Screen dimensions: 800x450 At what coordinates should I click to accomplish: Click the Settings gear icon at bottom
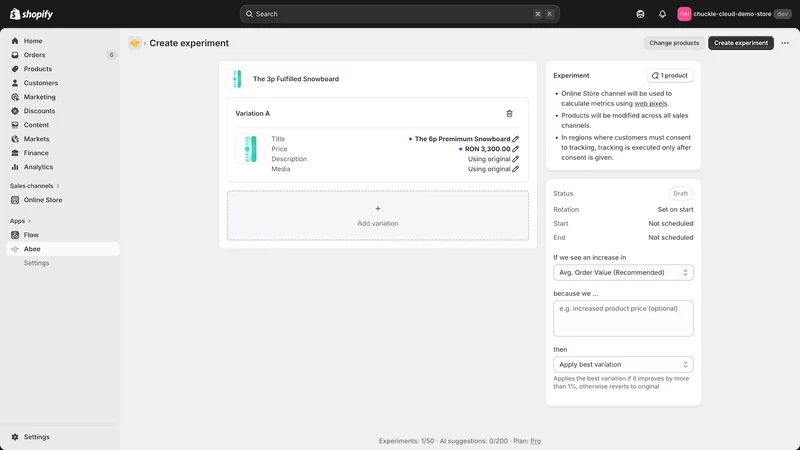pos(15,437)
